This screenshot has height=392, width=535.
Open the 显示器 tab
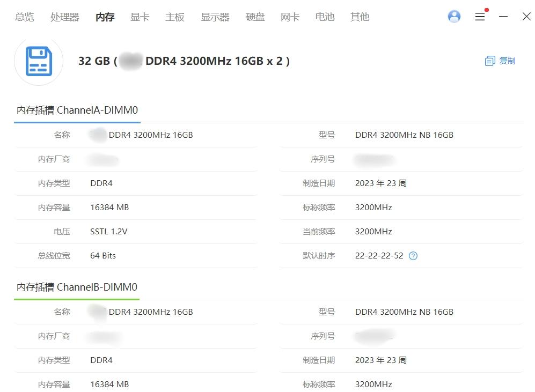[x=215, y=17]
